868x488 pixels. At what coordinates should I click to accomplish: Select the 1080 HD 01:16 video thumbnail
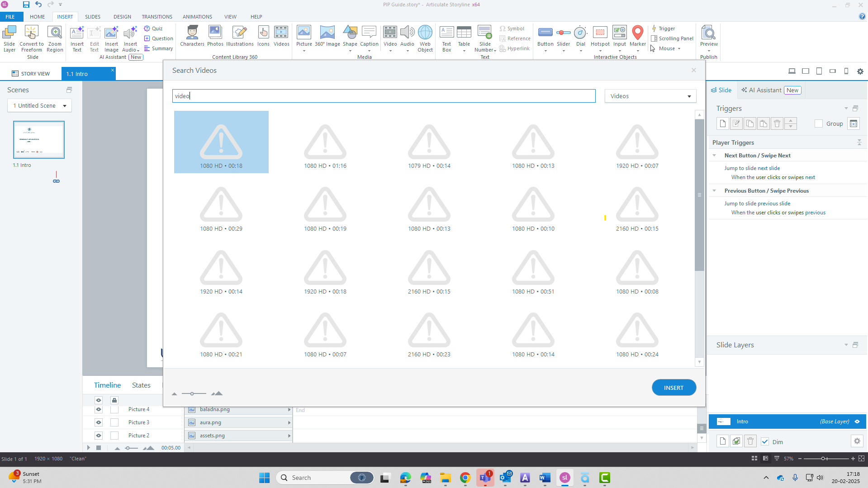(325, 142)
